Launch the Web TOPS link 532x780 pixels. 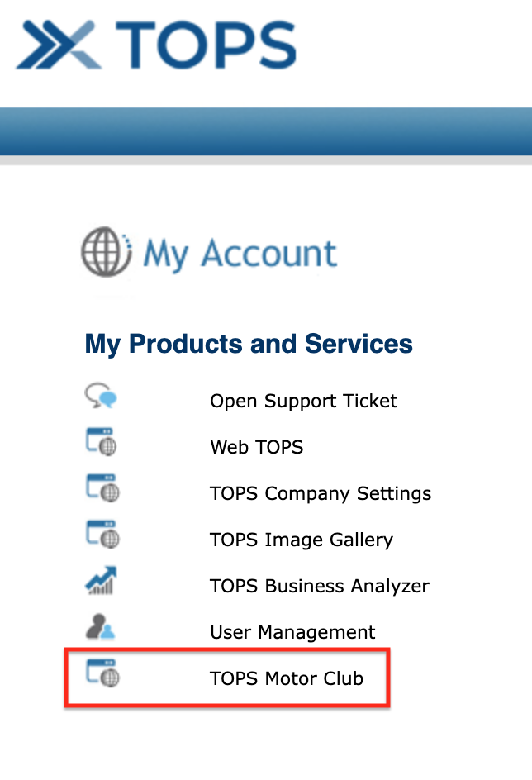[257, 447]
